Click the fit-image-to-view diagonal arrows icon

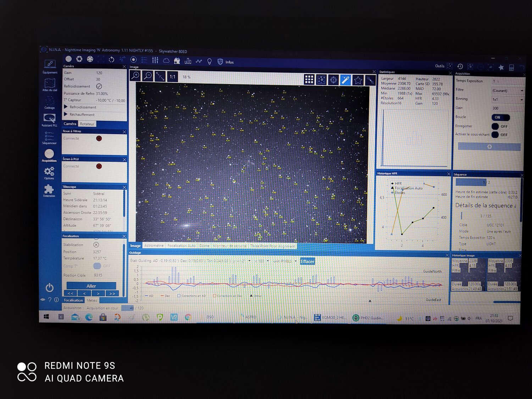(x=160, y=76)
